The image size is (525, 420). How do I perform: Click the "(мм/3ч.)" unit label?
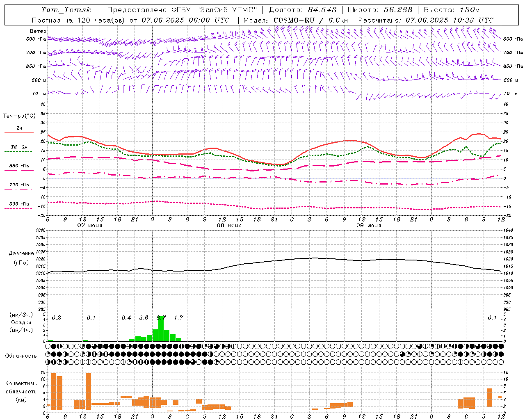pyautogui.click(x=21, y=315)
